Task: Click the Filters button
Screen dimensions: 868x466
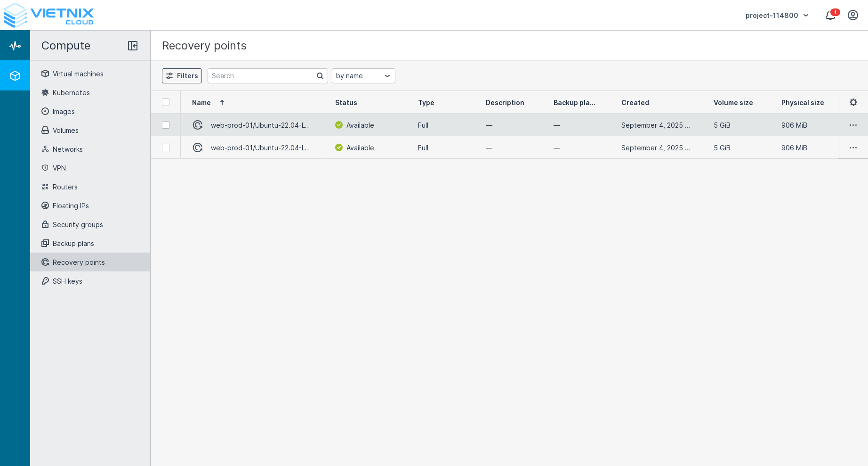Action: coord(182,76)
